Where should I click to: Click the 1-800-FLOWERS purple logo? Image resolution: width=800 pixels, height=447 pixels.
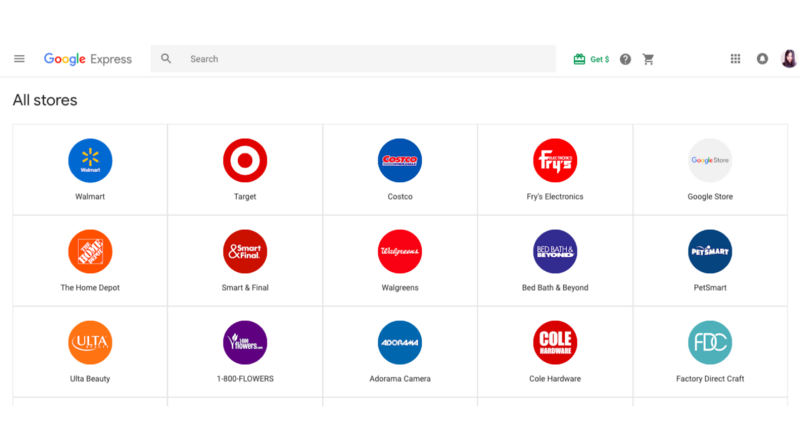click(x=245, y=342)
